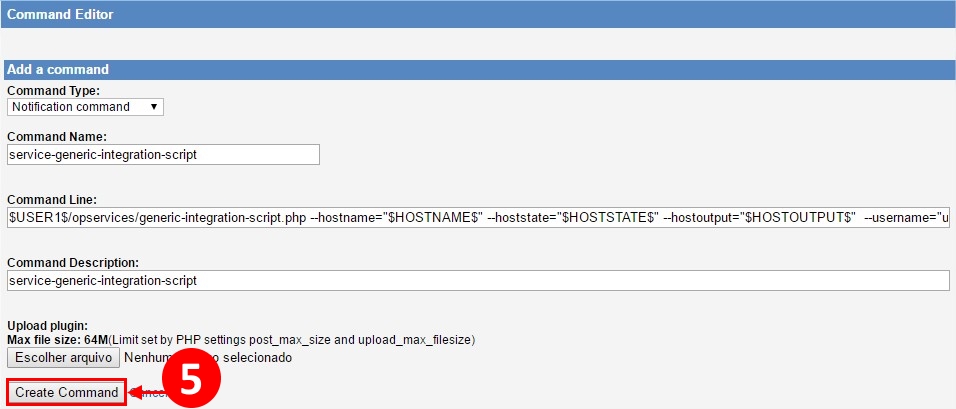This screenshot has height=409, width=956.
Task: Click the 'selecionado' file status text
Action: click(255, 357)
